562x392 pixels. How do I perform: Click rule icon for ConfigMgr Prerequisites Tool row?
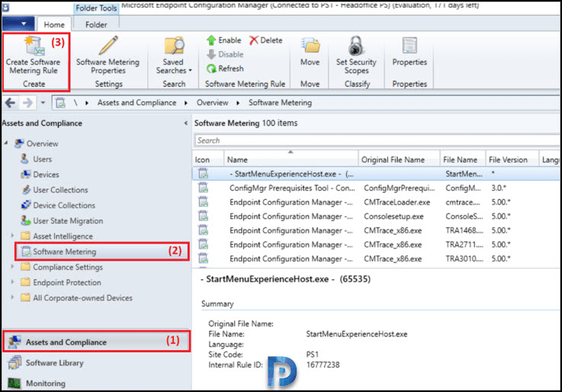tap(204, 188)
